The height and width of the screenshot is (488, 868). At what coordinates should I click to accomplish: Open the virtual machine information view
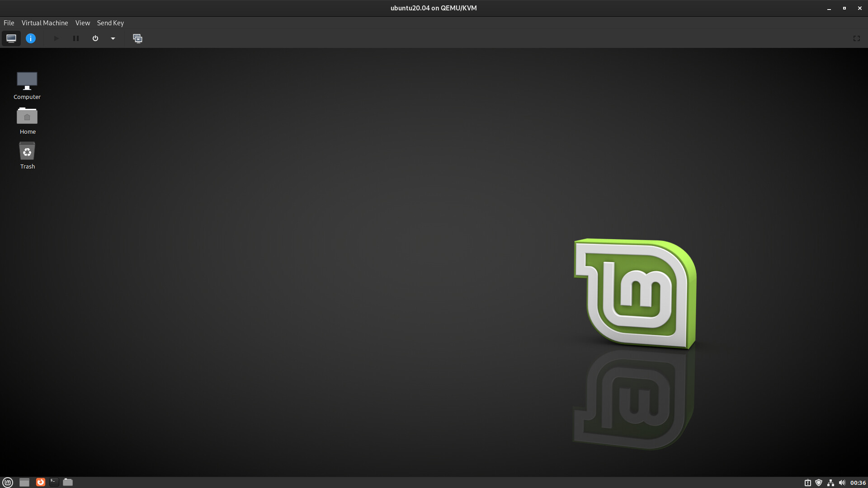coord(30,38)
